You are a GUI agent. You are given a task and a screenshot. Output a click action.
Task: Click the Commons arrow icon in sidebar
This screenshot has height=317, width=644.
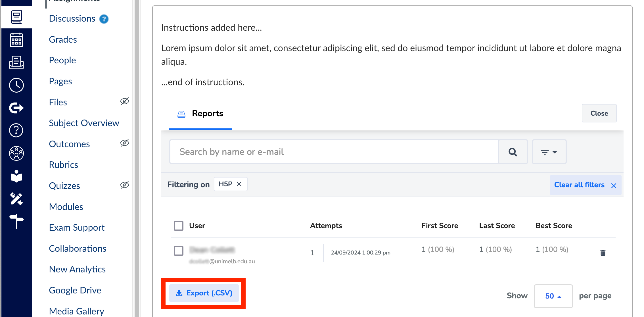pos(16,108)
